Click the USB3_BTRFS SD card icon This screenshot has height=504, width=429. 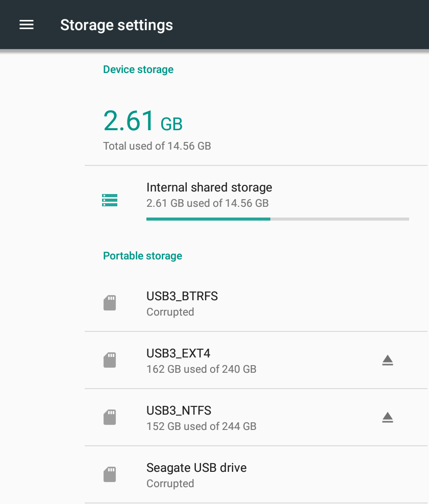(x=110, y=303)
